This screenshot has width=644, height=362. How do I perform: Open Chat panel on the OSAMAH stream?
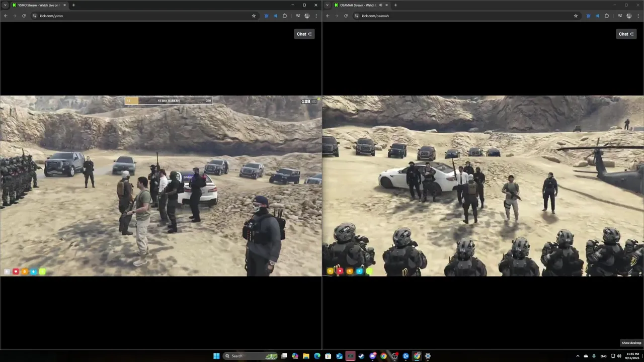(626, 34)
